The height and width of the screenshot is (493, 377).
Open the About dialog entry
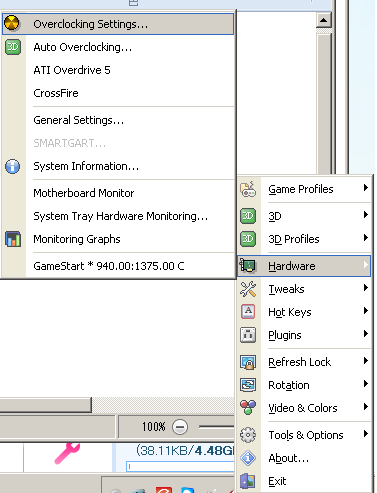[304, 458]
